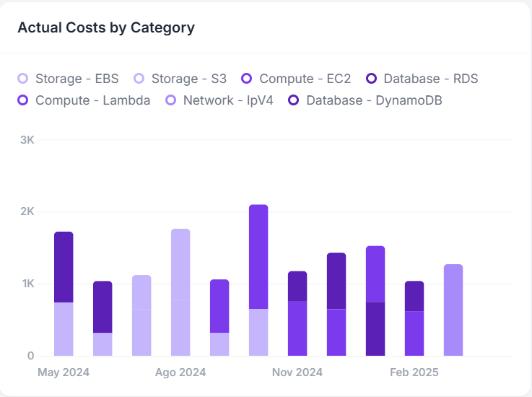Click the Network - IpV4 legend circle icon
This screenshot has width=532, height=397.
click(x=171, y=100)
